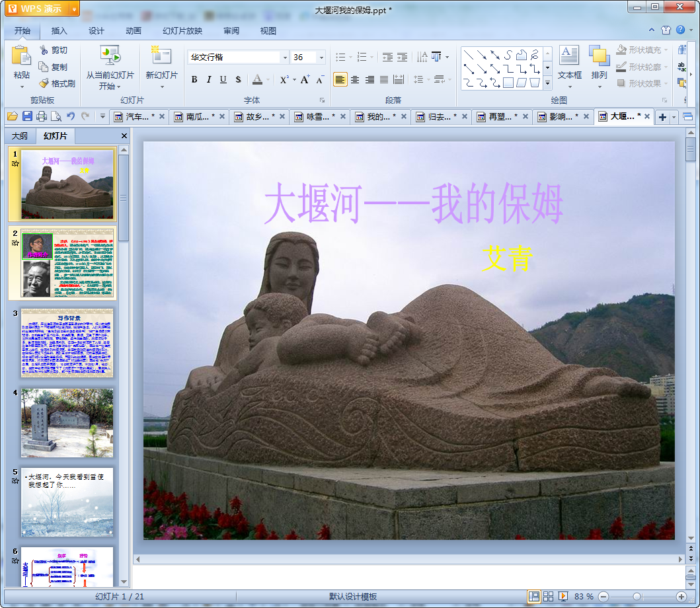Open the quick access toolbar customize dropdown
This screenshot has height=608, width=700.
pos(102,116)
